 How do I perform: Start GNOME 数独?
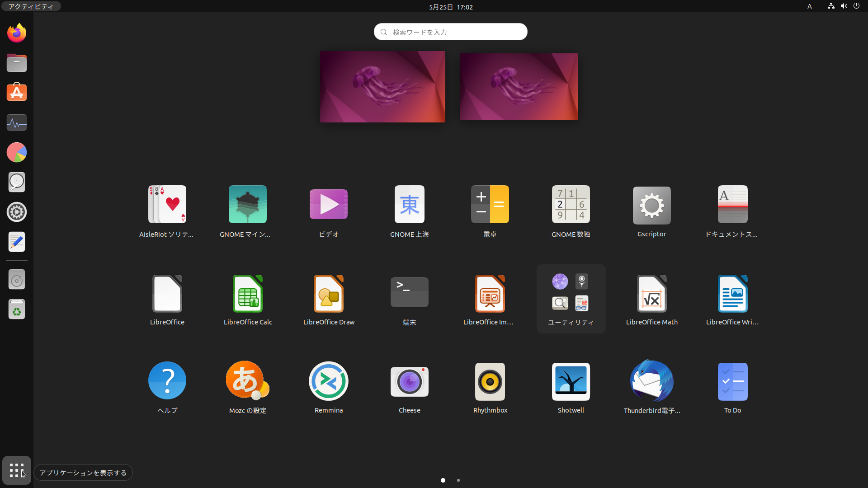[x=571, y=204]
